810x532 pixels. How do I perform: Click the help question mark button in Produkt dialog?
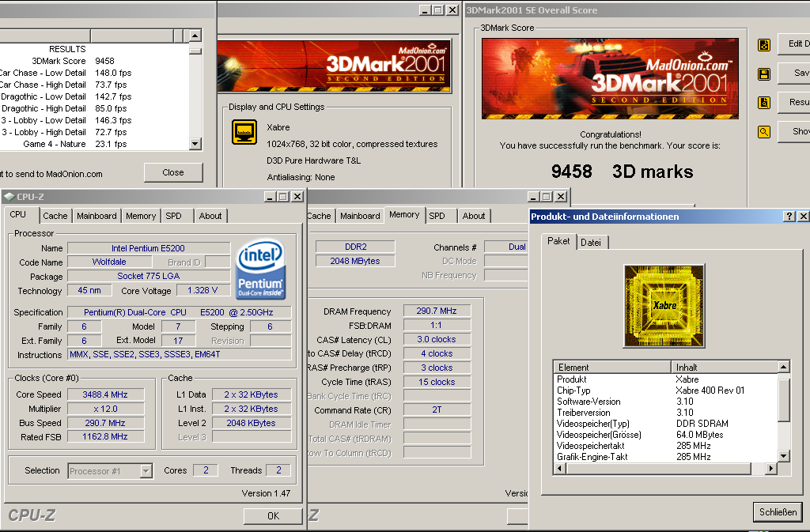(789, 217)
